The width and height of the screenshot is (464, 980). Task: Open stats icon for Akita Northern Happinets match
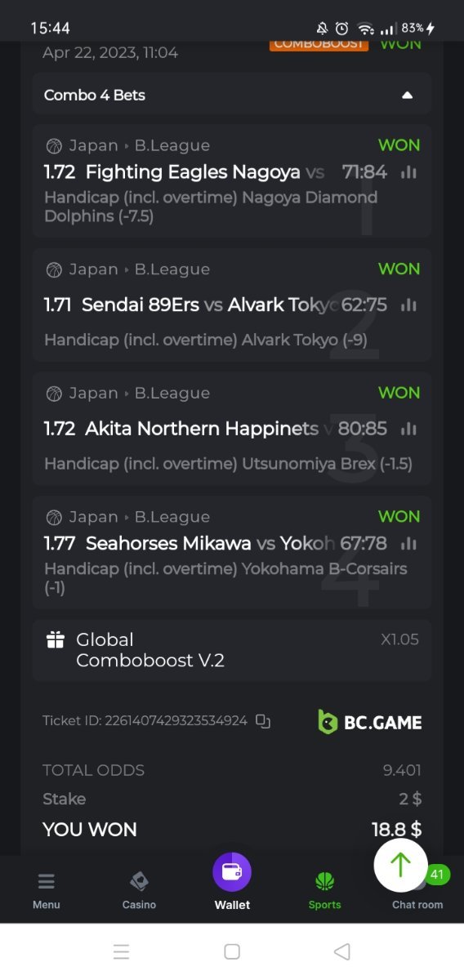408,429
